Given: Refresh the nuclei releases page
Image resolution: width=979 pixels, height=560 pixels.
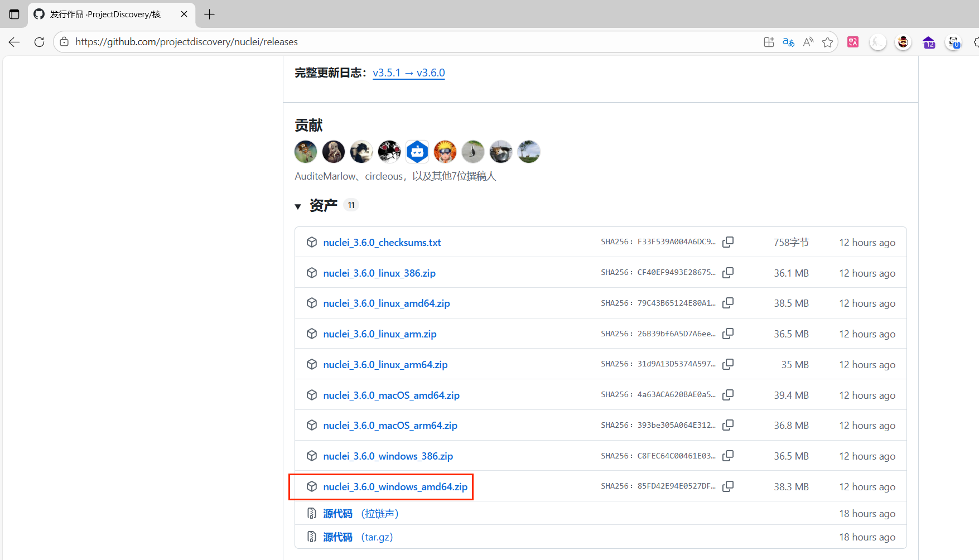Looking at the screenshot, I should coord(39,42).
